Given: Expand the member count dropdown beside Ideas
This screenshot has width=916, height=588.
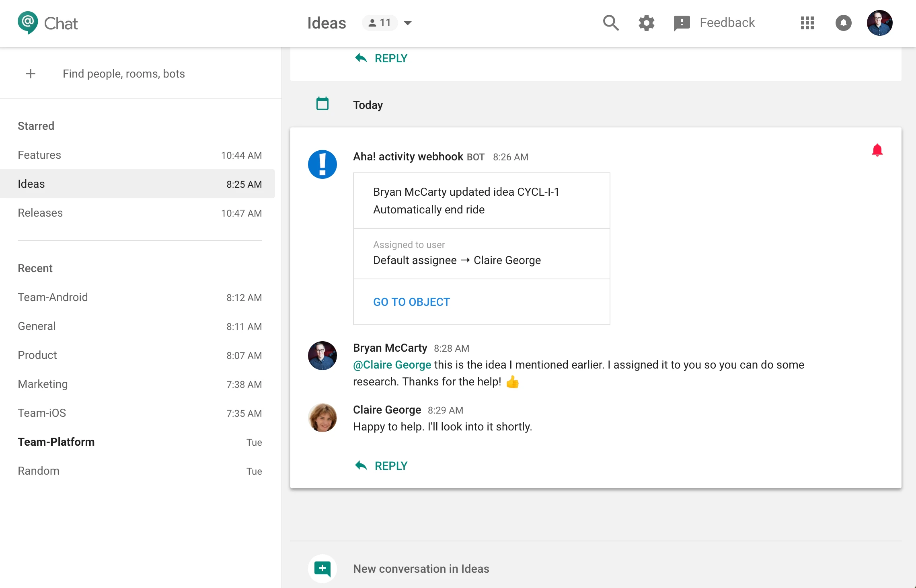Looking at the screenshot, I should [407, 23].
